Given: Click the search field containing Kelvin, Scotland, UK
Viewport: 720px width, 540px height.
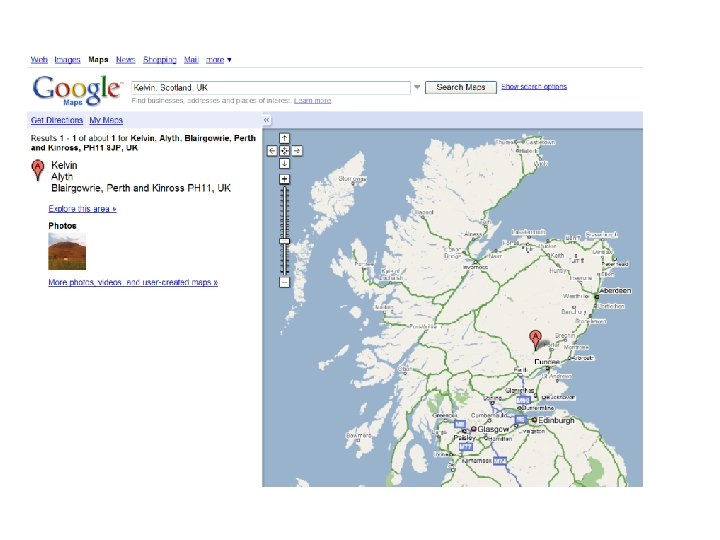Looking at the screenshot, I should click(271, 88).
